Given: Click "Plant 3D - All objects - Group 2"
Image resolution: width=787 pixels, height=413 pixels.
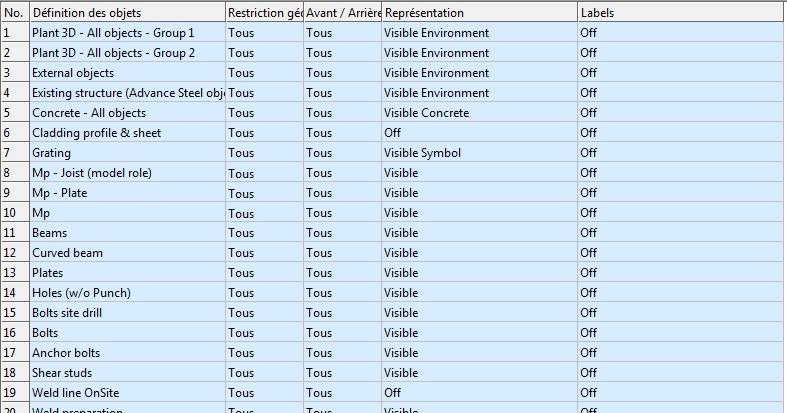Looking at the screenshot, I should (x=113, y=53).
